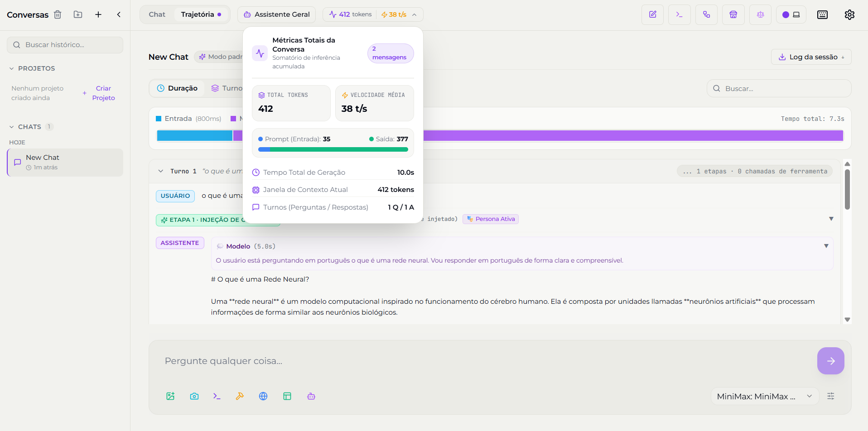
Task: Collapse the PROJETOS section
Action: (x=32, y=68)
